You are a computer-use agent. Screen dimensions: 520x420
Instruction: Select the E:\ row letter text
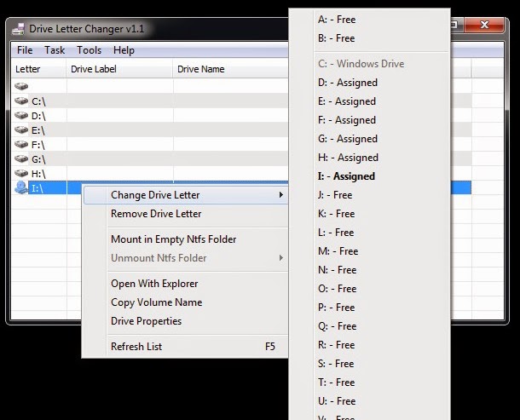(x=38, y=130)
